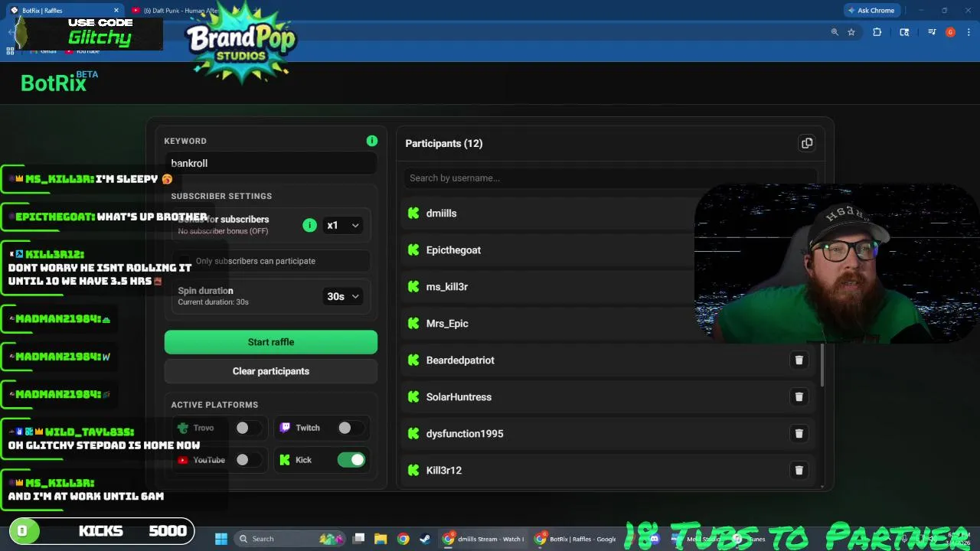This screenshot has height=551, width=980.
Task: Open the Chrome profile avatar
Action: (x=950, y=32)
